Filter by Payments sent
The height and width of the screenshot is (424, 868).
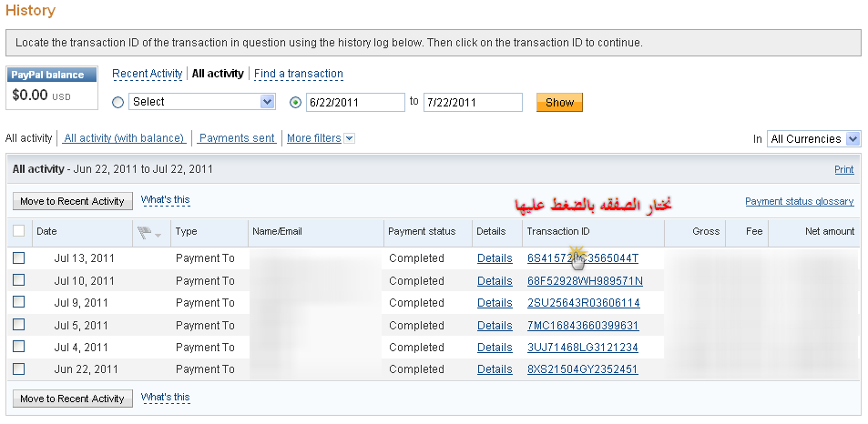pyautogui.click(x=237, y=138)
